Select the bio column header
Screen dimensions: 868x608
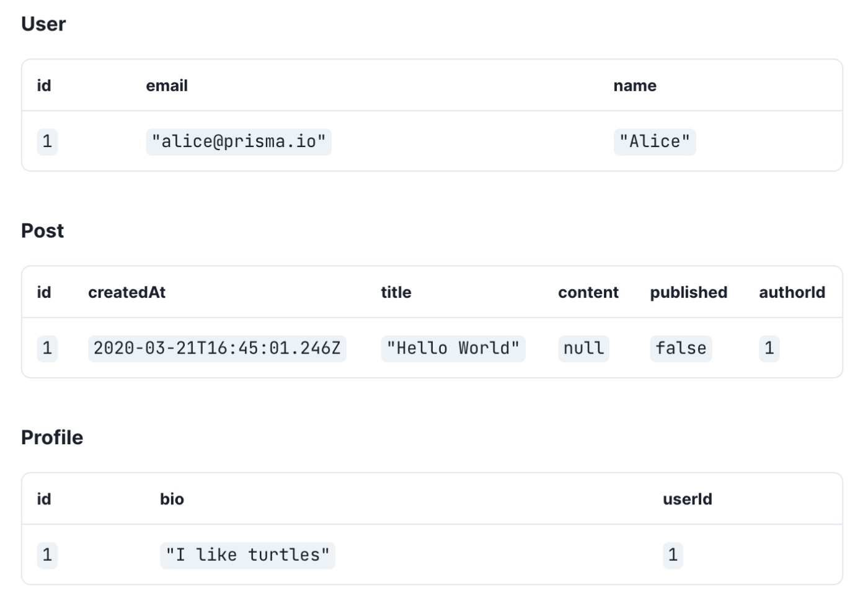point(172,499)
